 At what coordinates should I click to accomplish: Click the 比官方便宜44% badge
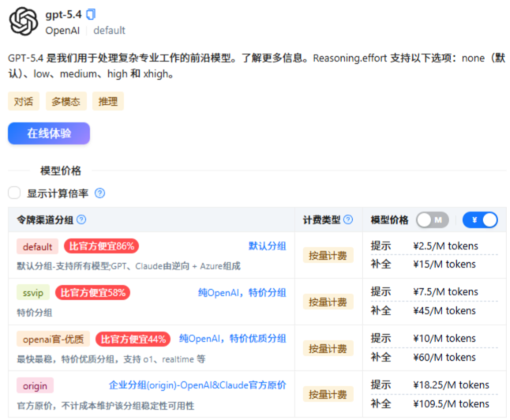click(x=133, y=339)
